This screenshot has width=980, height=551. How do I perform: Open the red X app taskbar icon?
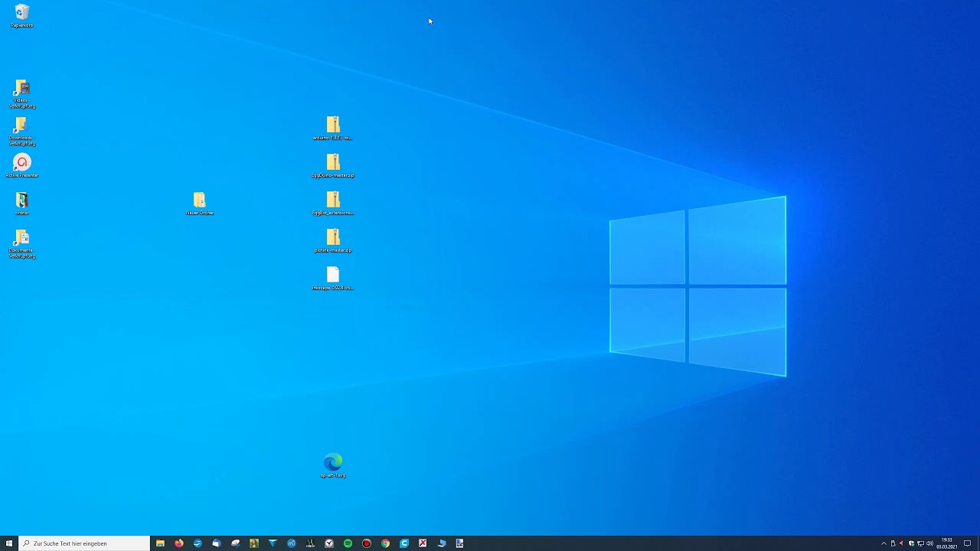(x=423, y=543)
